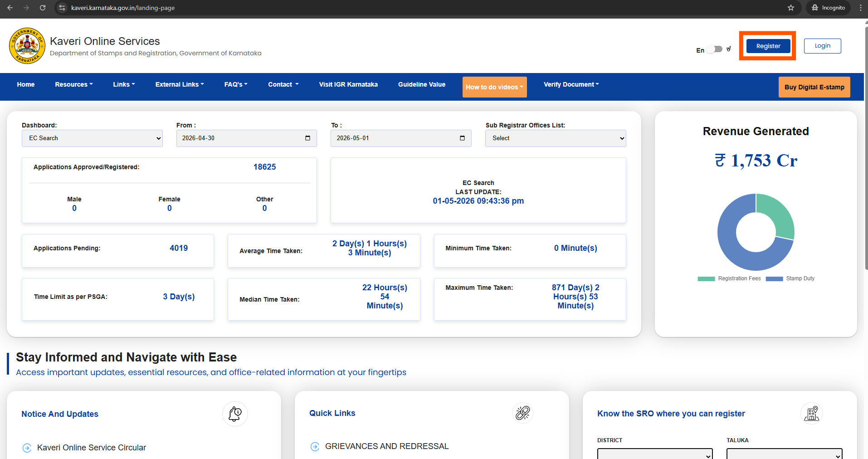Click the Notice And Updates bell icon
This screenshot has width=868, height=459.
click(x=235, y=414)
